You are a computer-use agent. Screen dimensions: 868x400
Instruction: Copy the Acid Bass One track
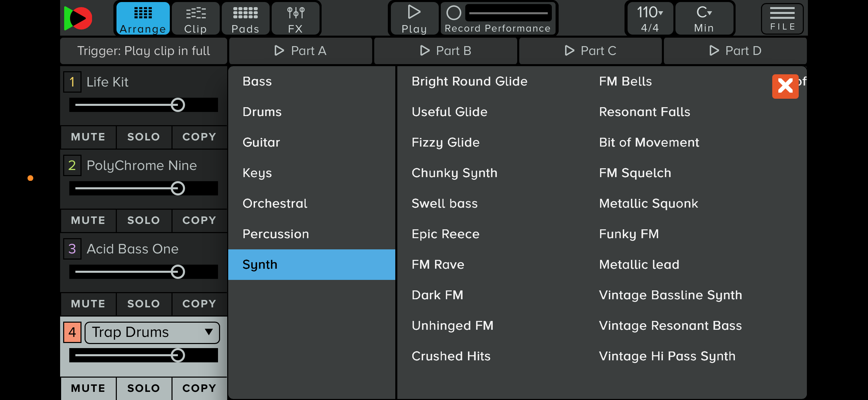tap(199, 304)
